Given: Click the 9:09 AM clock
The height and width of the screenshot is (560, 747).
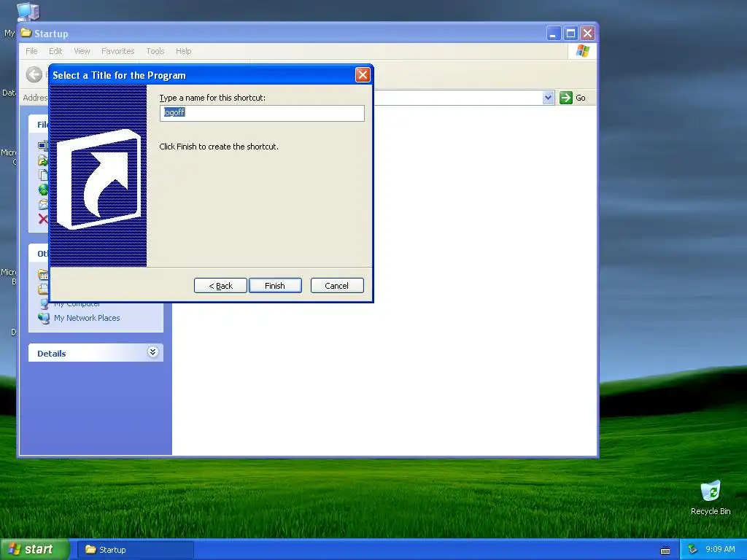Looking at the screenshot, I should (x=720, y=549).
